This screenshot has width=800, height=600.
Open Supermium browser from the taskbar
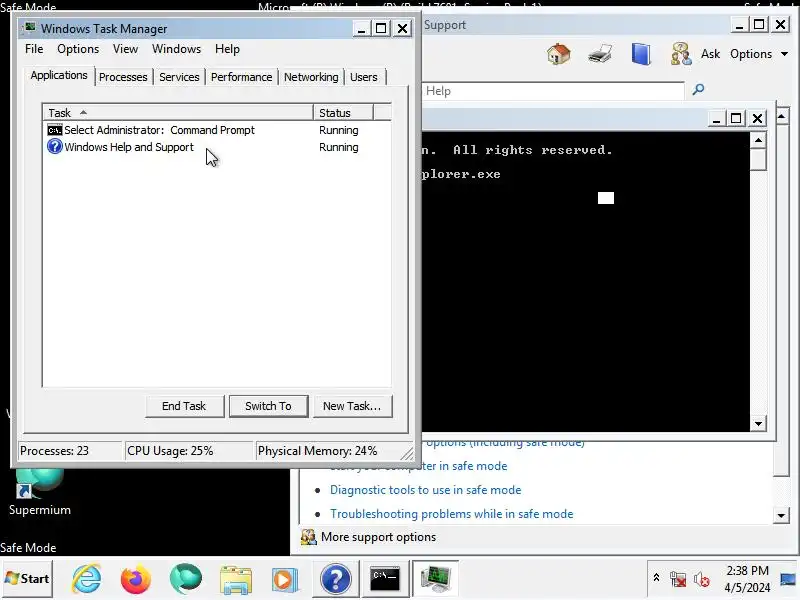click(x=186, y=579)
